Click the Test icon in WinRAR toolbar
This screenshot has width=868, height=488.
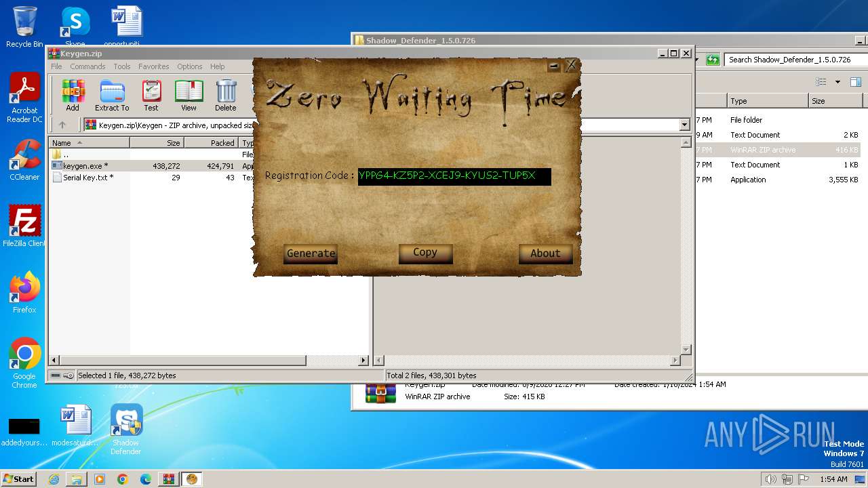(x=151, y=95)
